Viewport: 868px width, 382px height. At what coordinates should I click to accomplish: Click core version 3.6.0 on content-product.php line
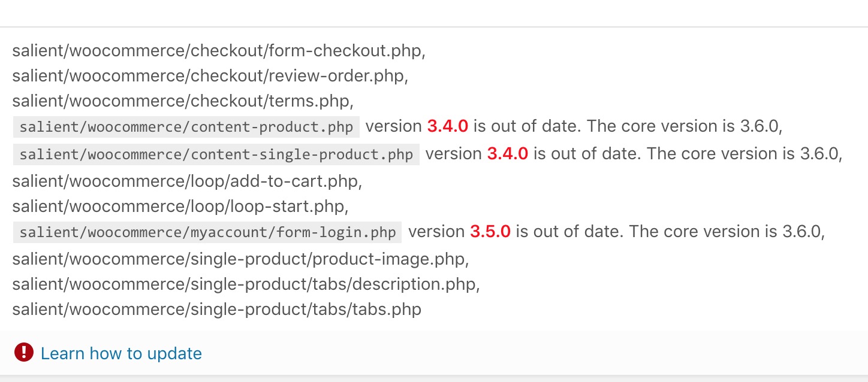[760, 126]
